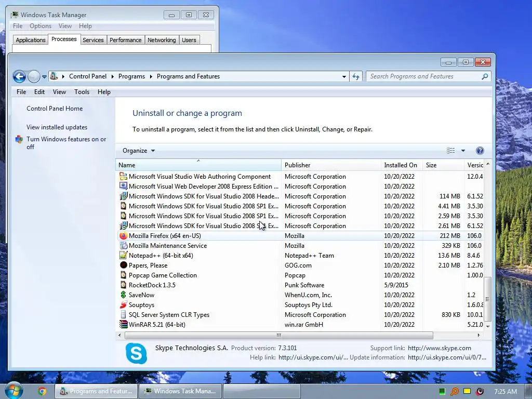Expand arrow after Control Panel breadcrumb
Image resolution: width=532 pixels, height=399 pixels.
(x=113, y=77)
